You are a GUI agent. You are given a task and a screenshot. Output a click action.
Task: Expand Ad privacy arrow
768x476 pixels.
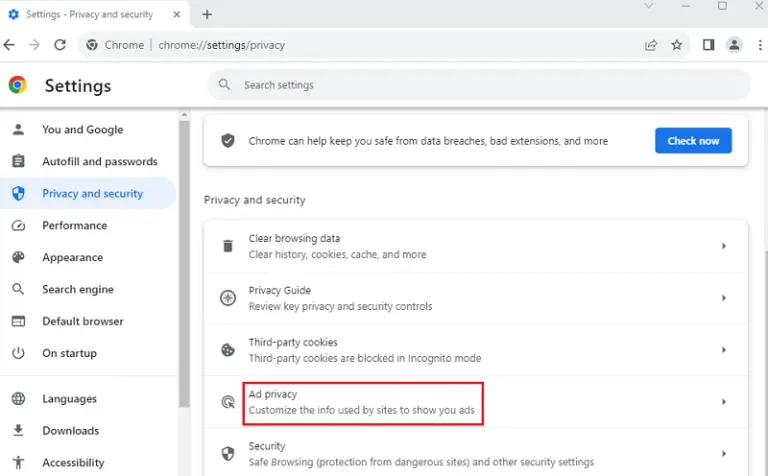click(x=723, y=402)
